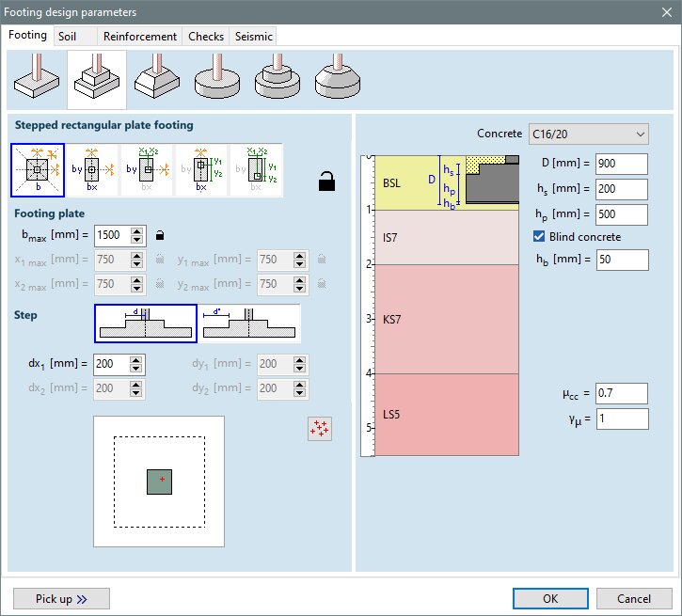Screen dimensions: 682x616
Task: Decrease dx1 value with down arrow
Action: [x=136, y=369]
